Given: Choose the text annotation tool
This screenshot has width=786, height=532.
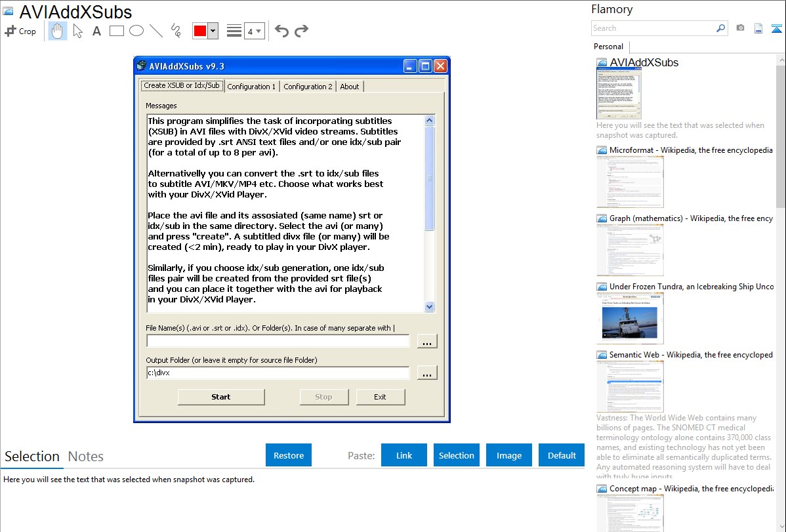Looking at the screenshot, I should point(96,31).
